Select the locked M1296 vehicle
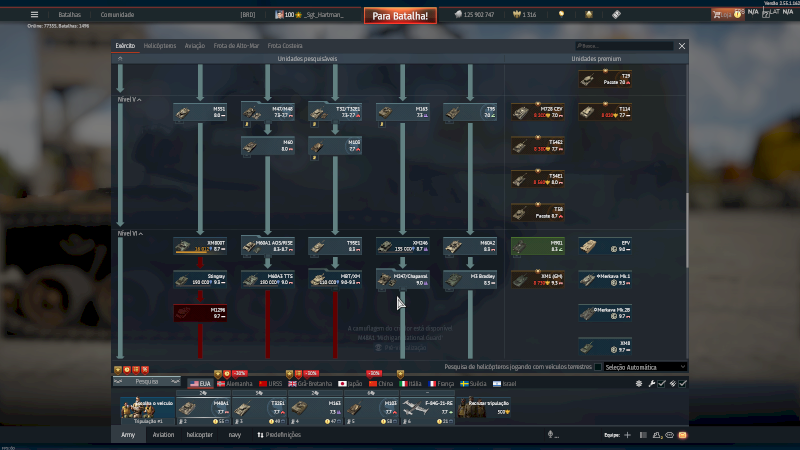Viewport: 800px width, 450px height. [x=200, y=313]
